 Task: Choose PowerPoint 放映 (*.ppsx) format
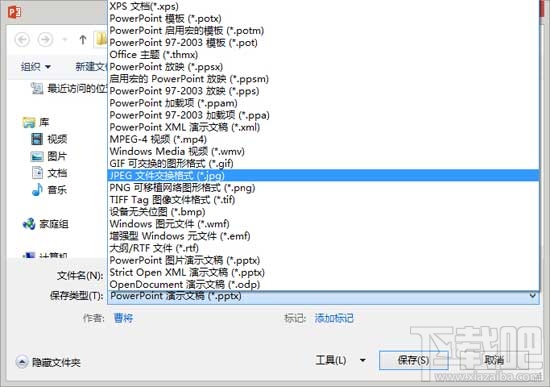pos(323,67)
